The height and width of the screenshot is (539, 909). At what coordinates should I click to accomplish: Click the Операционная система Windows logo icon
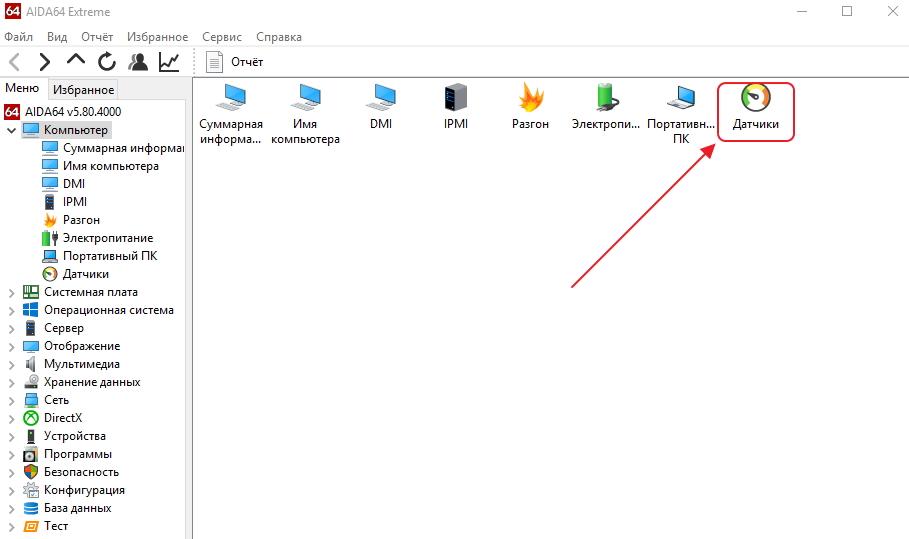pyautogui.click(x=31, y=310)
